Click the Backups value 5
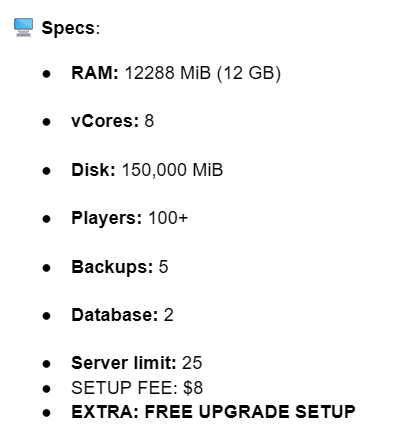The width and height of the screenshot is (412, 437). pos(163,267)
